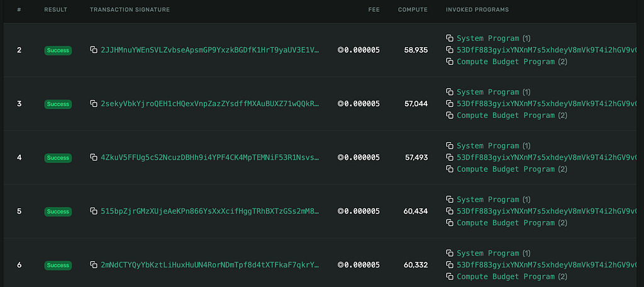The width and height of the screenshot is (644, 287).
Task: Copy signature starting with 2mNdCTYQyYbKzt
Action: [x=94, y=265]
